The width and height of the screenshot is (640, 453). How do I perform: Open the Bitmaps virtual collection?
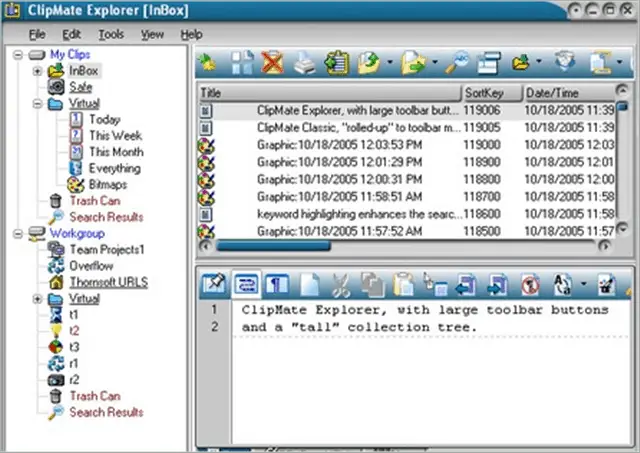(x=108, y=184)
